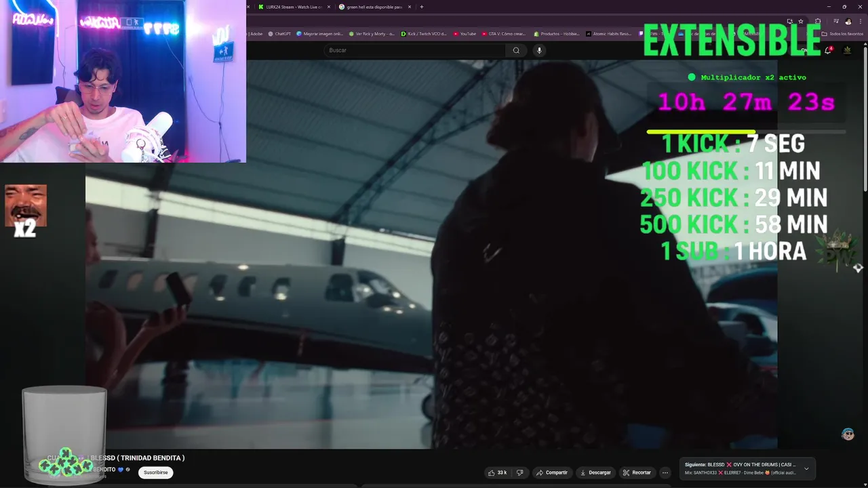Click the yellow timer progress bar
The height and width of the screenshot is (488, 868).
[701, 132]
